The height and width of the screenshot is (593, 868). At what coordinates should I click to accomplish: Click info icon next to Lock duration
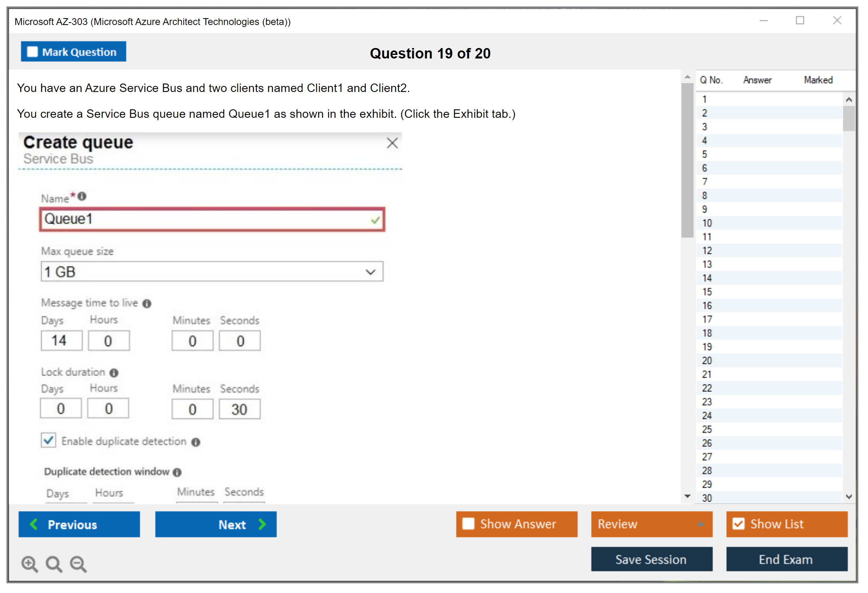[x=114, y=373]
